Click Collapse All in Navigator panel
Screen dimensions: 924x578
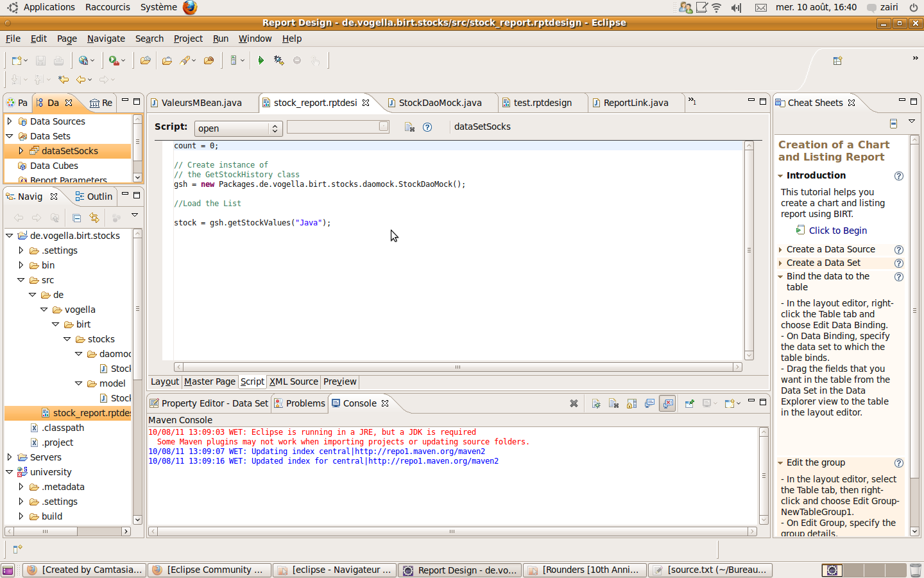[76, 218]
